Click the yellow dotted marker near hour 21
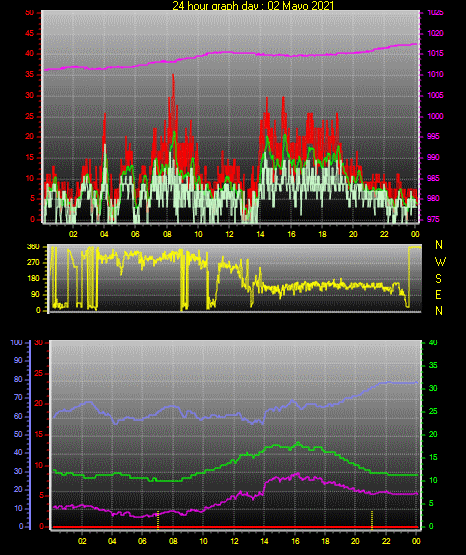This screenshot has height=555, width=466. click(372, 520)
